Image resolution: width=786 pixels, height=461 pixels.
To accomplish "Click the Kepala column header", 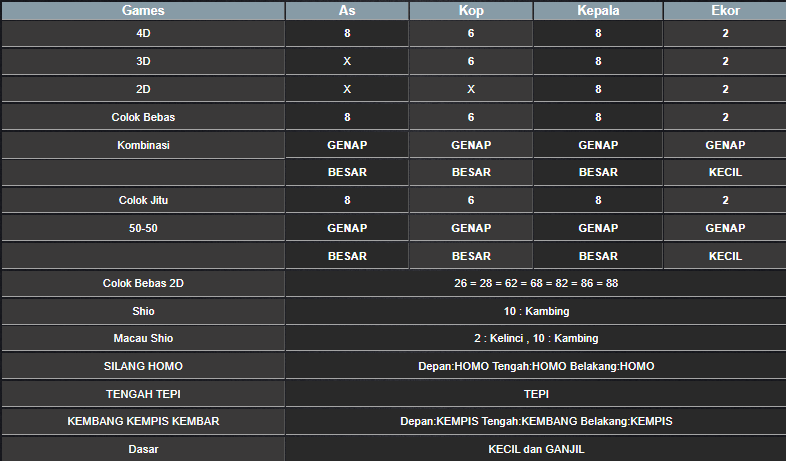I will tap(598, 11).
